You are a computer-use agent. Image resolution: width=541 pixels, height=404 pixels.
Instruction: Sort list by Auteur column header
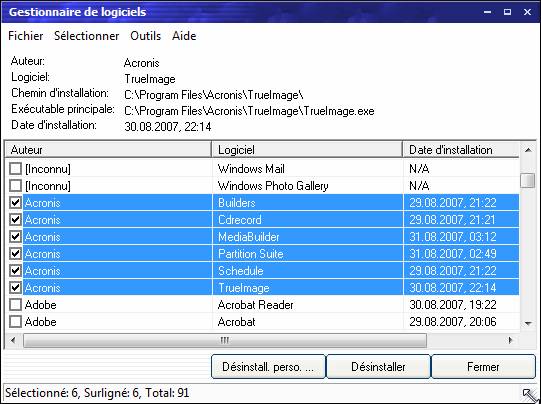tap(108, 150)
